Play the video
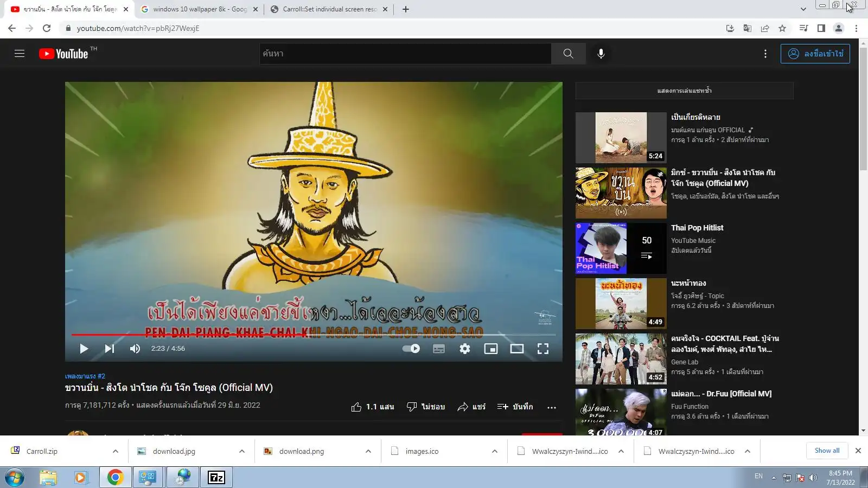The height and width of the screenshot is (488, 868). coord(84,349)
